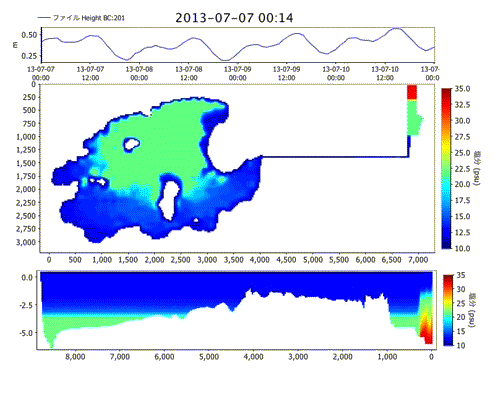Click the 13-07-10 12:00 time axis label
500x396 pixels.
click(x=385, y=73)
